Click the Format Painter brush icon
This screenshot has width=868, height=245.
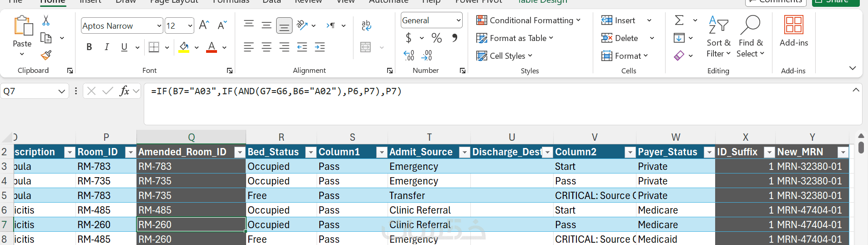coord(46,56)
